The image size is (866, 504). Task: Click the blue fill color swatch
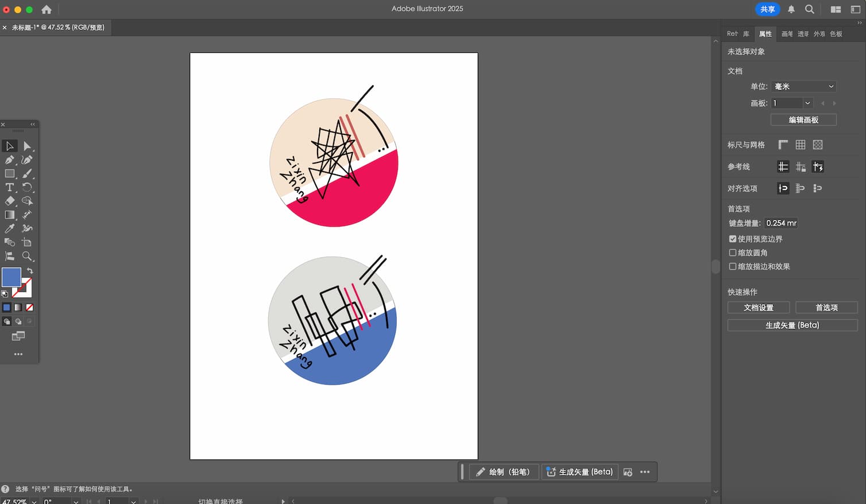coord(11,277)
